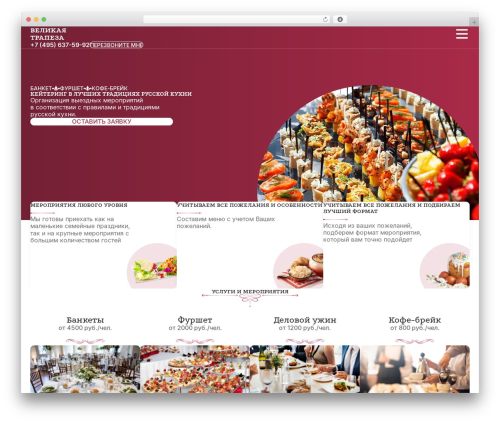Screen dimensions: 500x423
Task: Open the Банкеты service title
Action: click(85, 320)
